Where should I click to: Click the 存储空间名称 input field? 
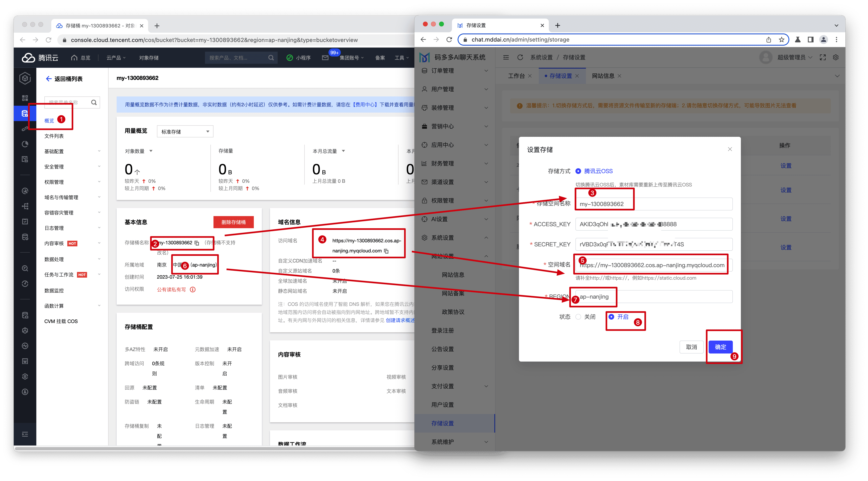[654, 204]
